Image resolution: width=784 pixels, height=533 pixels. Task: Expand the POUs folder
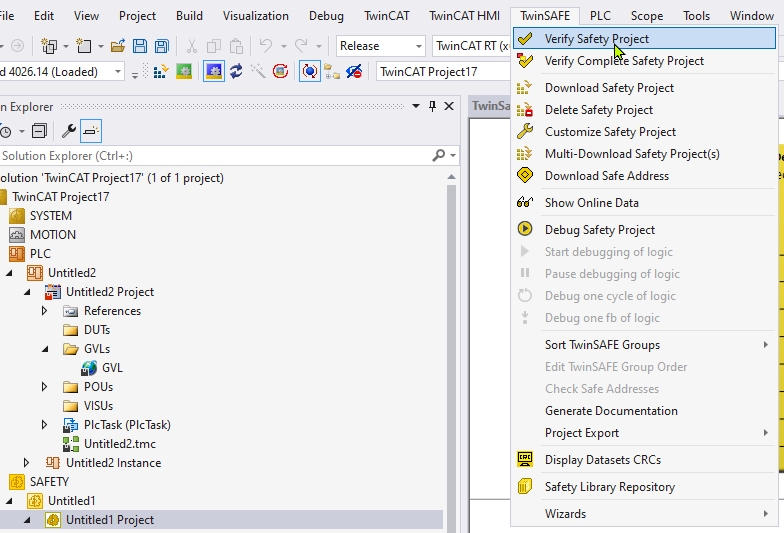pyautogui.click(x=44, y=387)
